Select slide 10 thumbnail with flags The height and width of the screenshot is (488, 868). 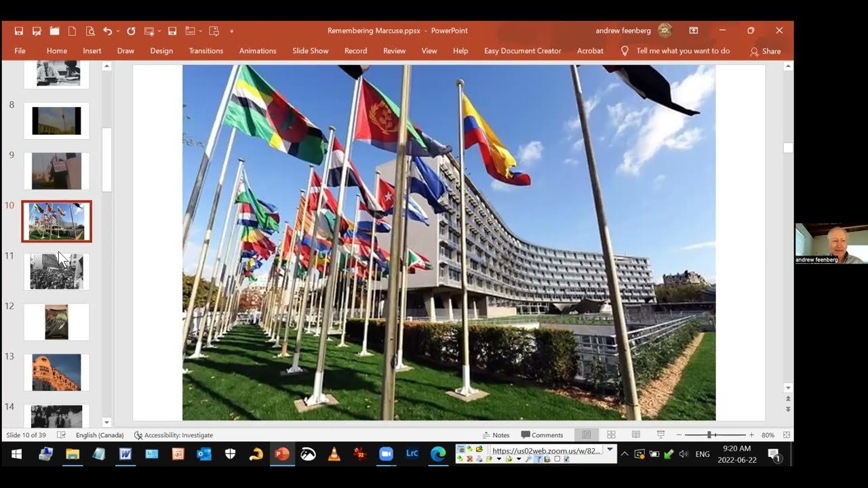pos(56,221)
